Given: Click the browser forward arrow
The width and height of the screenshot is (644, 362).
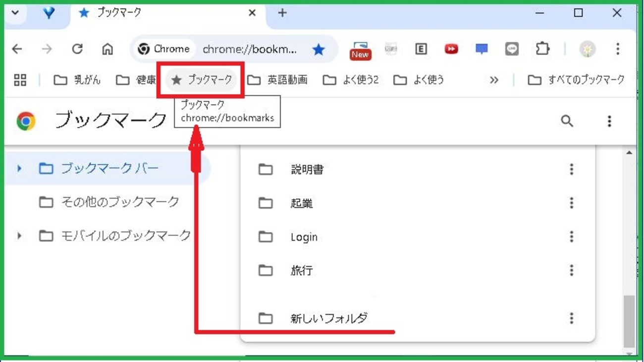Looking at the screenshot, I should click(47, 49).
